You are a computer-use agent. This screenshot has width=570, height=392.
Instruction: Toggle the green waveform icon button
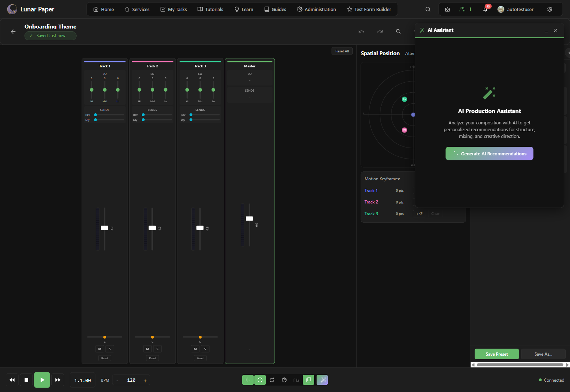[248, 380]
